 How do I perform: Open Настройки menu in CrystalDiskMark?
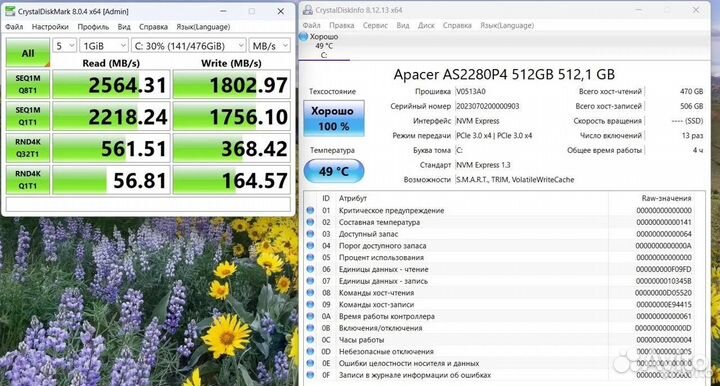(50, 27)
